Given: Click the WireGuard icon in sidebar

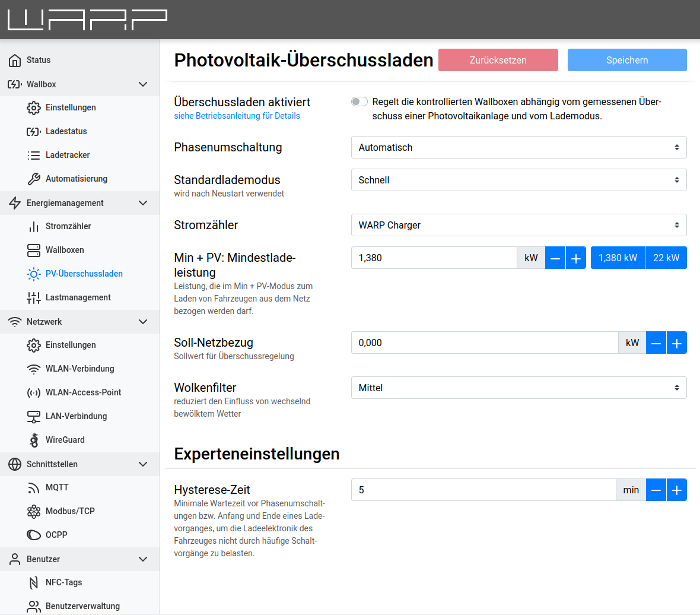Looking at the screenshot, I should pyautogui.click(x=34, y=440).
